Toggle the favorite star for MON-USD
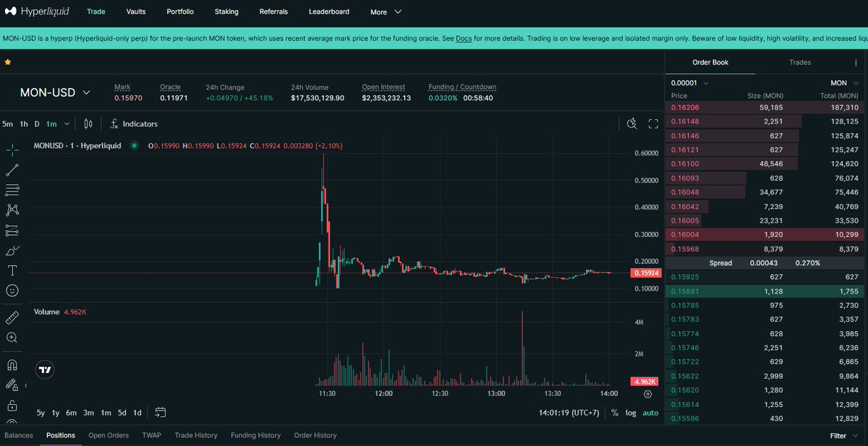Viewport: 868px width, 446px height. [7, 63]
